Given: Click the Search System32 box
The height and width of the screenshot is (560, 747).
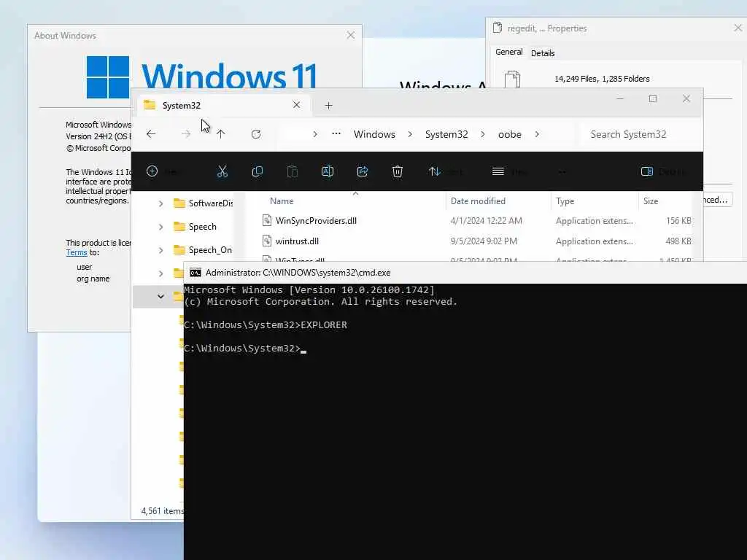Looking at the screenshot, I should [x=640, y=134].
